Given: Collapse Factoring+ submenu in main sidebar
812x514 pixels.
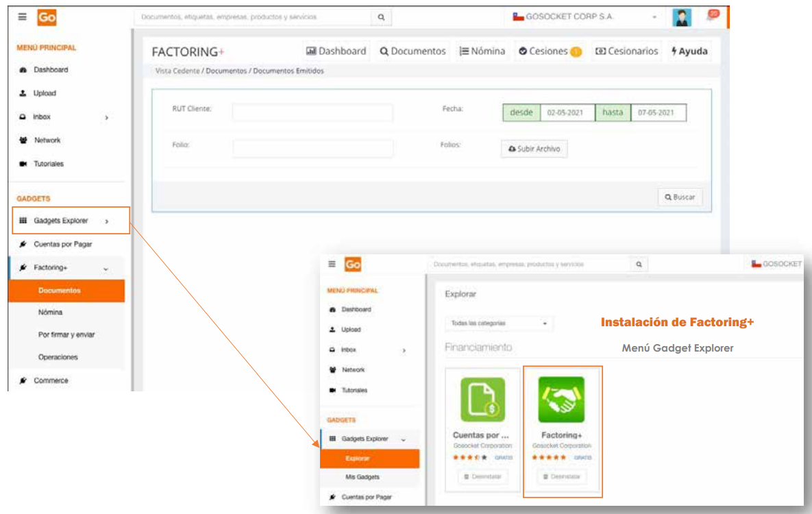Looking at the screenshot, I should tap(106, 269).
